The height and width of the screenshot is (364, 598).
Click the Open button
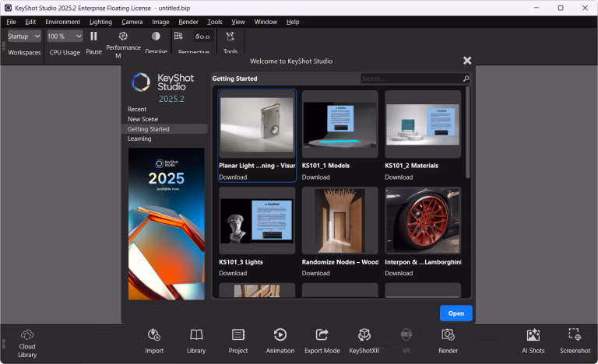456,313
